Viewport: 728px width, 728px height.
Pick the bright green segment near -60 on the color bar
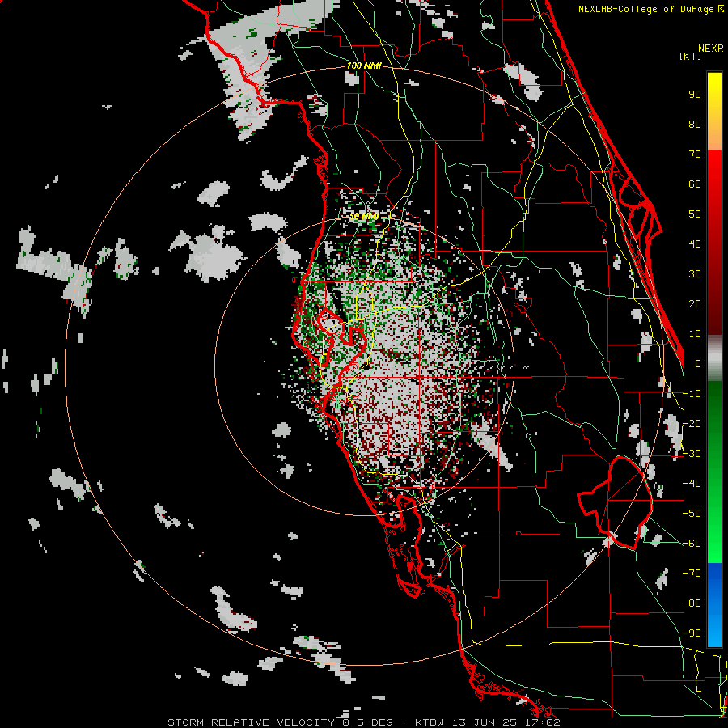click(714, 545)
